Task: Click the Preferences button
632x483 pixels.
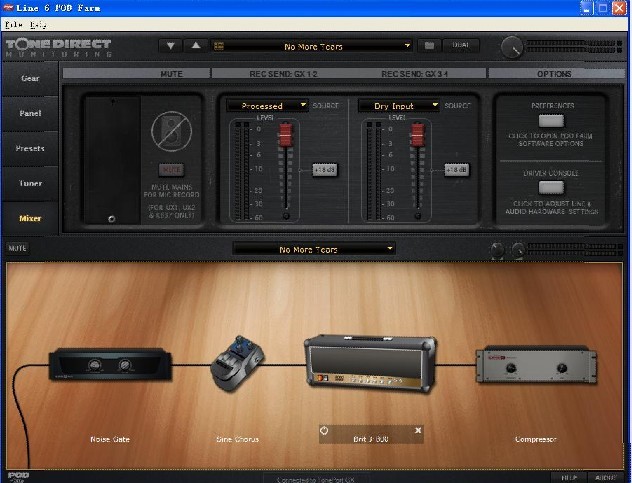Action: 551,121
